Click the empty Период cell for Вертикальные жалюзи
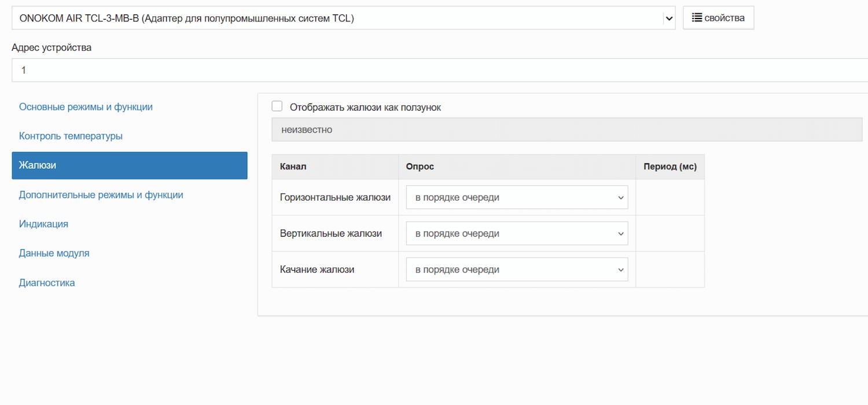The width and height of the screenshot is (868, 405). [670, 234]
